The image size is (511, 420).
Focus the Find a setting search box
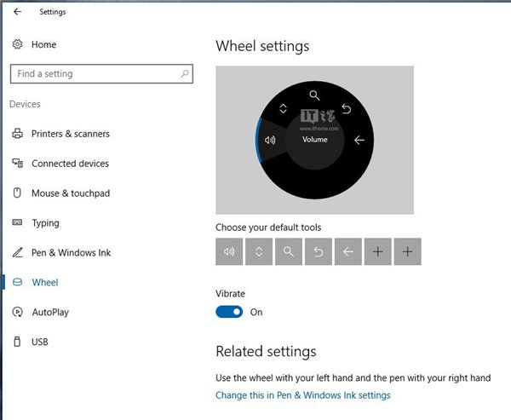[x=101, y=74]
